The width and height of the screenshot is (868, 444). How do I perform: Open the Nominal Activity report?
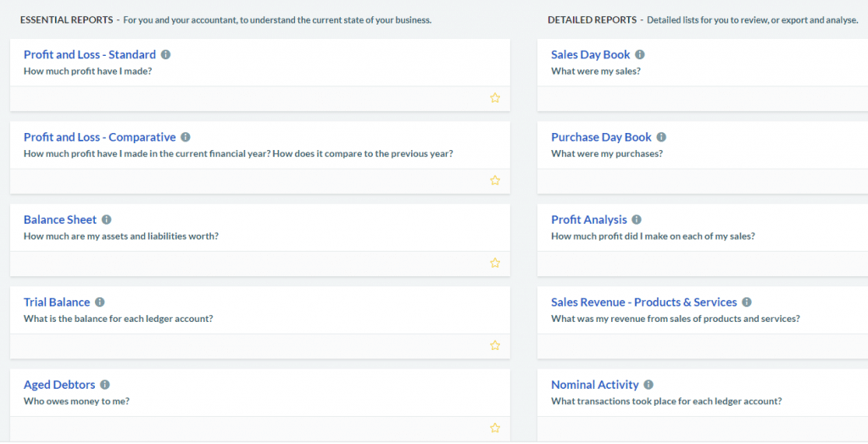pos(595,384)
